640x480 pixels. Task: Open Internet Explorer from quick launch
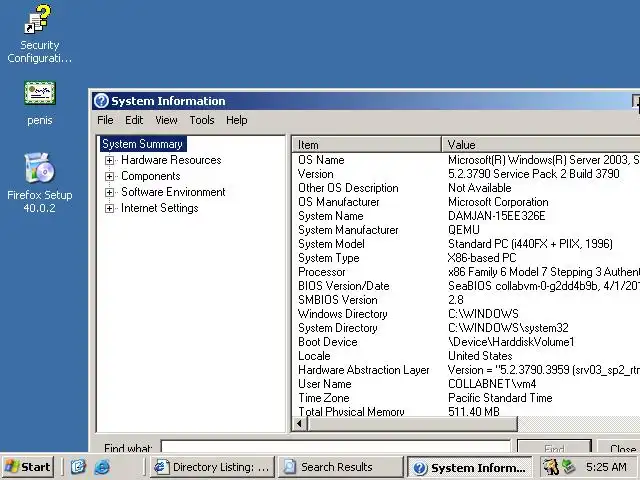pos(102,467)
